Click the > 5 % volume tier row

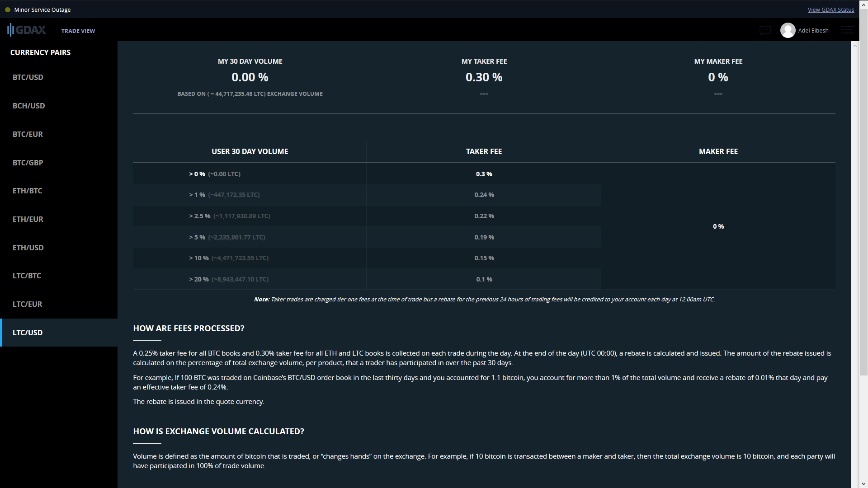(x=250, y=237)
